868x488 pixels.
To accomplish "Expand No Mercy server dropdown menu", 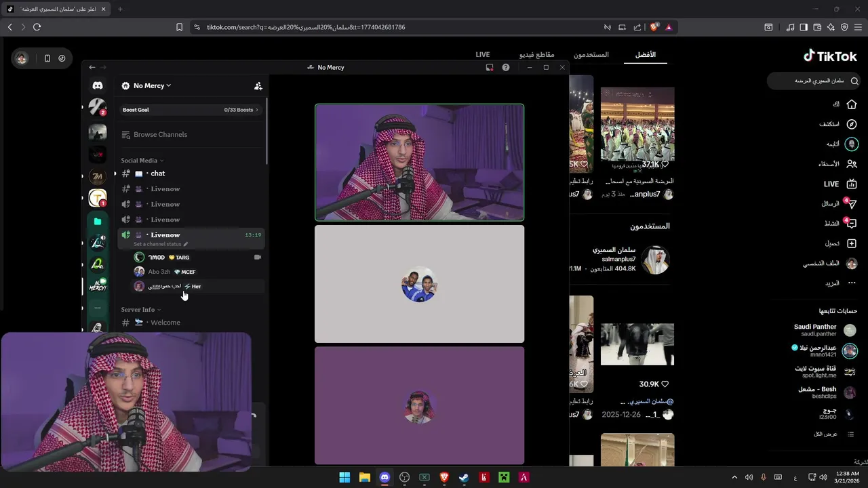I will pos(168,85).
